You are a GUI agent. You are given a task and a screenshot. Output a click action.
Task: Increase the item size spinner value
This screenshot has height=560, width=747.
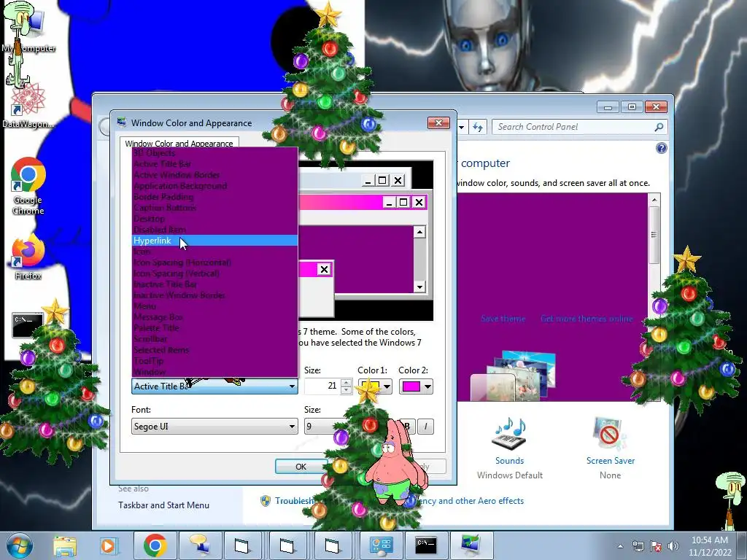tap(347, 382)
